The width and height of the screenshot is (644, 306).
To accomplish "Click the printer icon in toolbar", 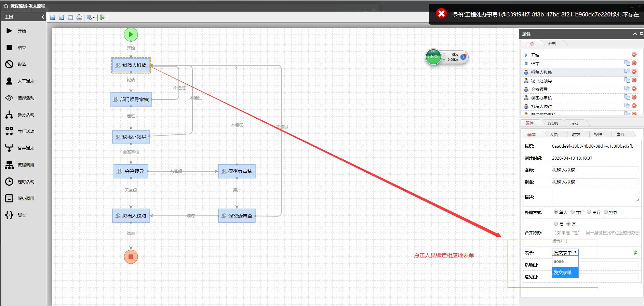I will (x=79, y=17).
